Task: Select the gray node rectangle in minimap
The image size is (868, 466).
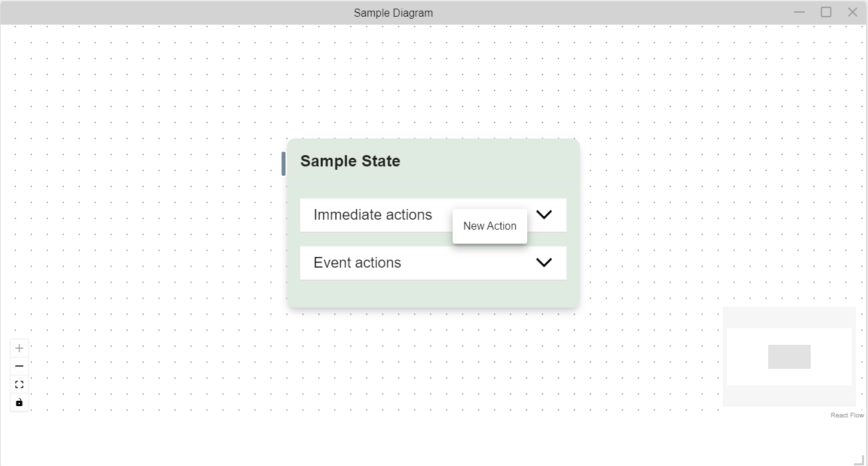Action: pos(789,357)
